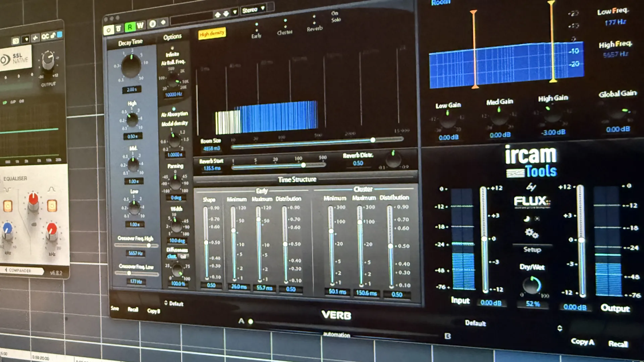Viewport: 644px width, 362px height.
Task: Click the diamond icon in plugin header
Action: click(x=163, y=22)
